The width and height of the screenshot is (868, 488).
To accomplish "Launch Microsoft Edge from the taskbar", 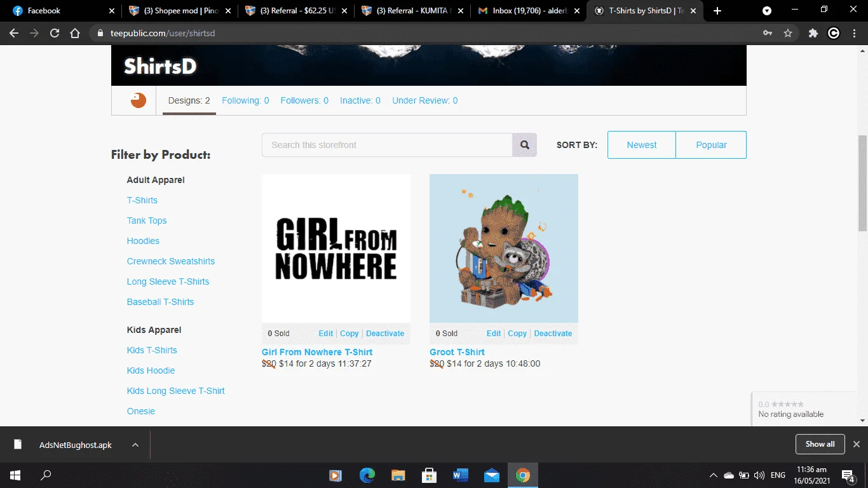I will click(x=367, y=475).
